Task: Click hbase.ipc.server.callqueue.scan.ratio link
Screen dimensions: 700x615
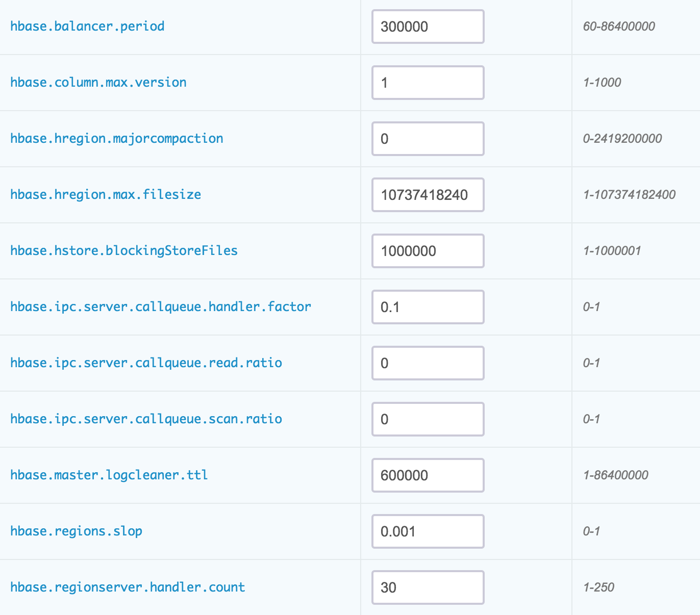Action: (x=146, y=419)
